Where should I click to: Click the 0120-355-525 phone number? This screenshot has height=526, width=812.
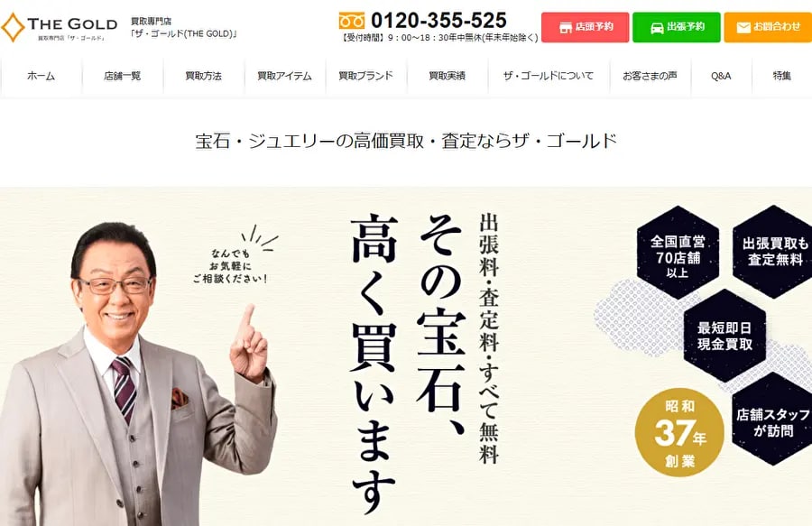point(438,21)
